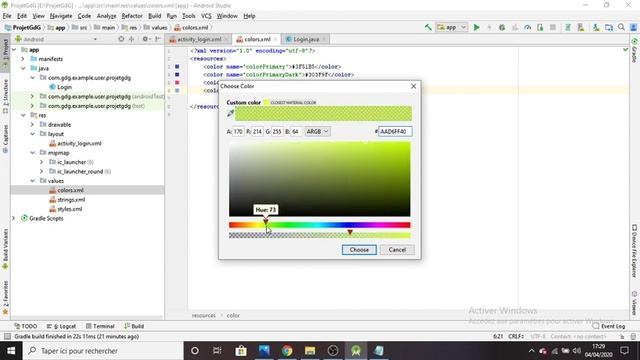Screen dimensions: 640x360
Task: Hide the Project panel with the hide icon
Action: tap(158, 39)
